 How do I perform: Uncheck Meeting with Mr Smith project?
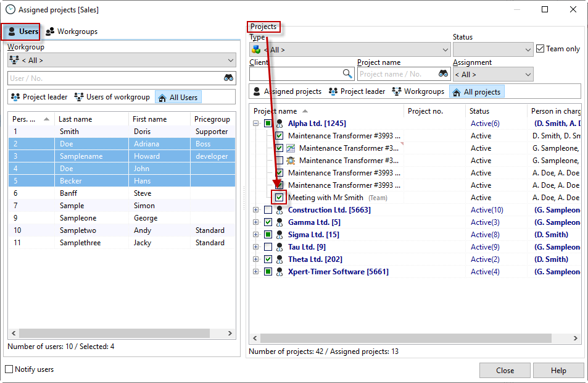point(280,198)
